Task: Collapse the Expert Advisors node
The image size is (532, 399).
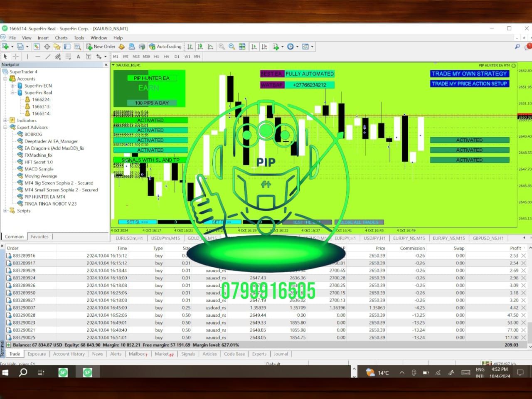Action: click(5, 127)
